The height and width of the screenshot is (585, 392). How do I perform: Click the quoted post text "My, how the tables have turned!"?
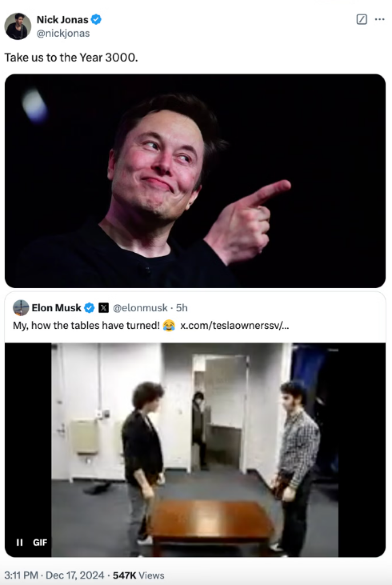click(x=86, y=325)
